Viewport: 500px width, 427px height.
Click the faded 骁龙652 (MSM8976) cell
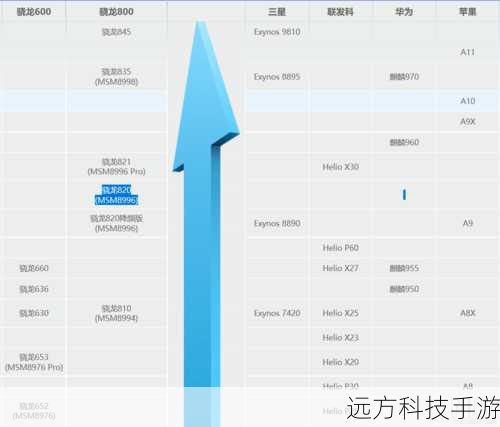click(x=34, y=411)
